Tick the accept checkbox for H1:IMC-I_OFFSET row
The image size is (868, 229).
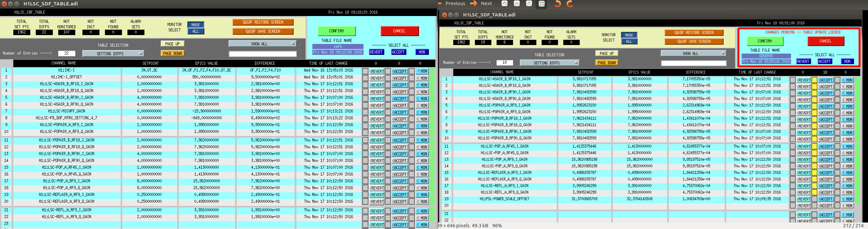click(388, 78)
